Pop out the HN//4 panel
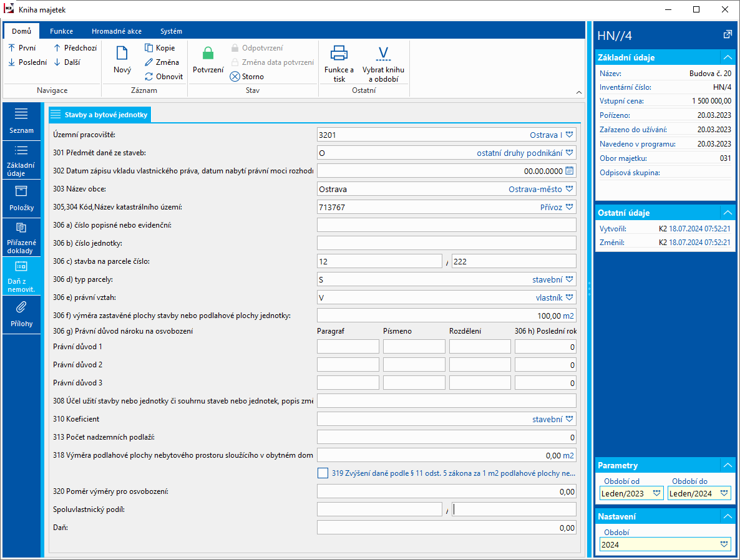This screenshot has height=560, width=740. (x=727, y=35)
